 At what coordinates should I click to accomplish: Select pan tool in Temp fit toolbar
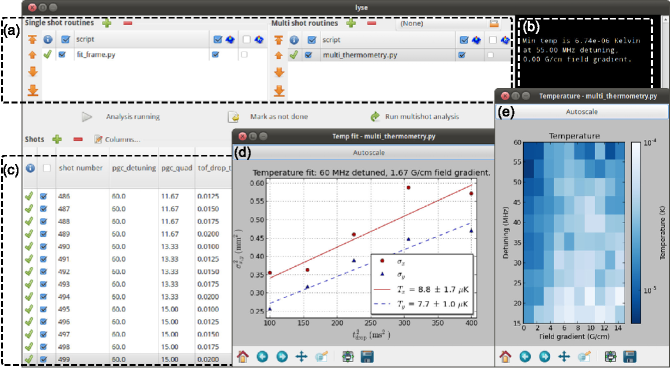click(301, 356)
